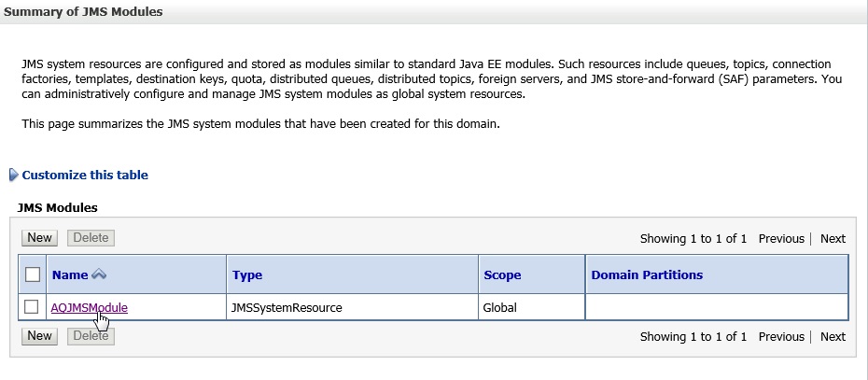
Task: Click the Delete button below the table
Action: (x=91, y=336)
